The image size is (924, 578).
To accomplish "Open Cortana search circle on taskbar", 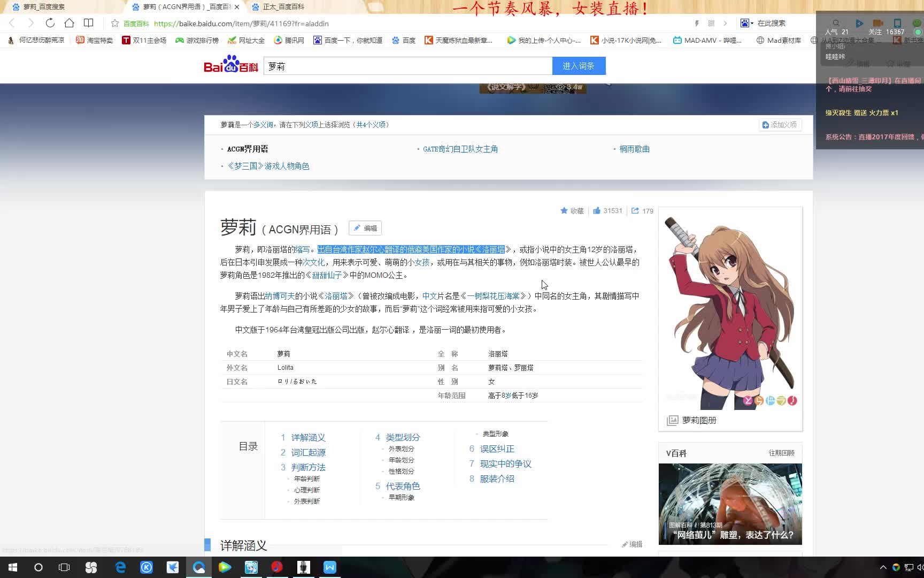I will (x=38, y=567).
